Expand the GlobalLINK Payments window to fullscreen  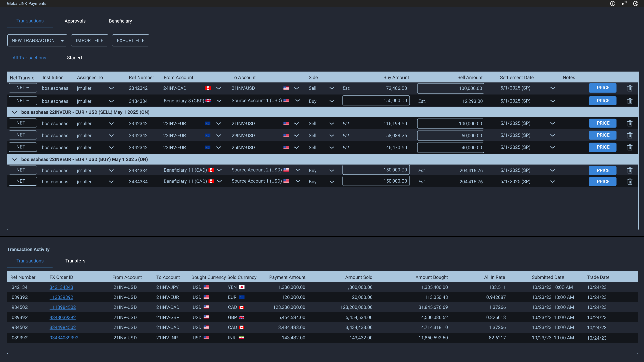[x=624, y=3]
